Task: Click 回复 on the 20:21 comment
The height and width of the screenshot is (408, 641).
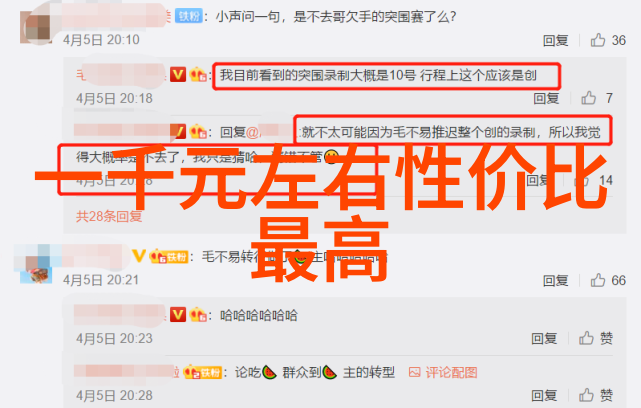Action: (x=556, y=280)
